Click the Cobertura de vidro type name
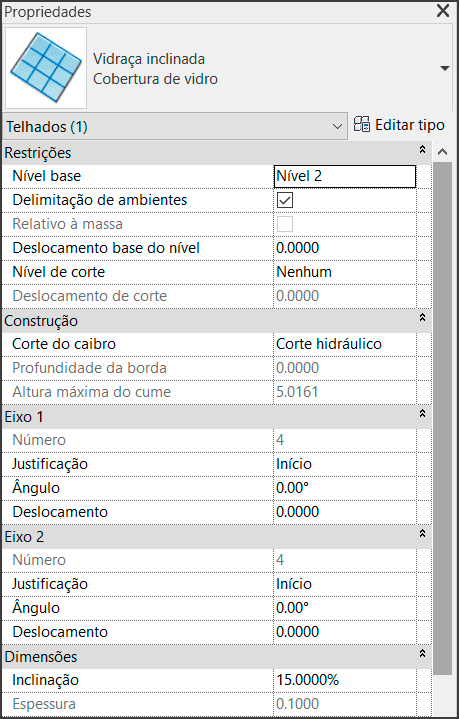Screen dimensions: 459x719 point(155,79)
